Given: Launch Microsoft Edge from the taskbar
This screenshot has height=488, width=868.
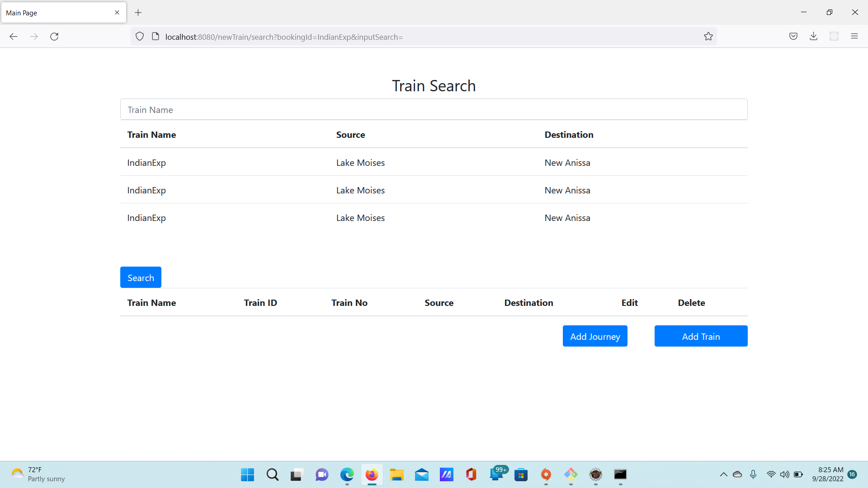Looking at the screenshot, I should 347,474.
